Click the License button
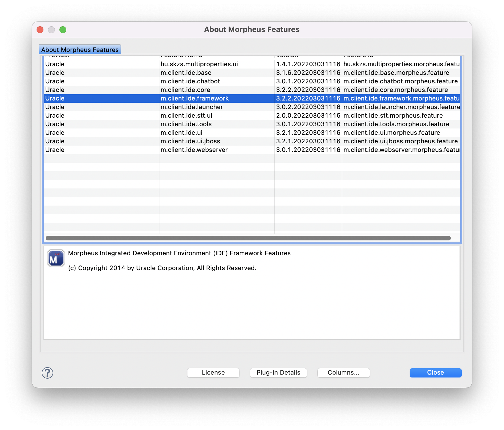Image resolution: width=504 pixels, height=430 pixels. point(213,373)
